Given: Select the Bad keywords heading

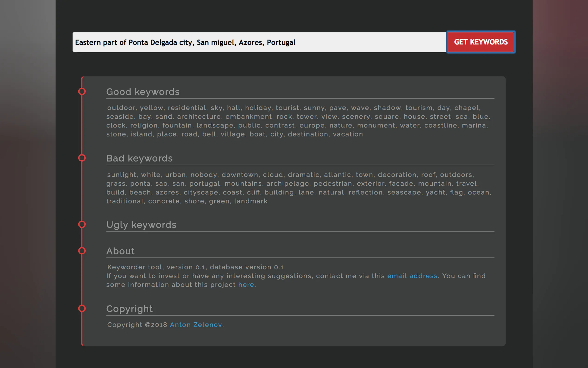Looking at the screenshot, I should [x=140, y=159].
